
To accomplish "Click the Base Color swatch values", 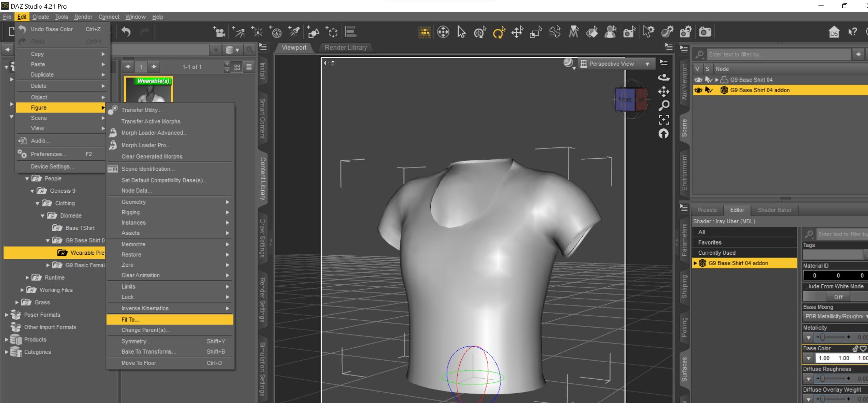I will (x=842, y=358).
